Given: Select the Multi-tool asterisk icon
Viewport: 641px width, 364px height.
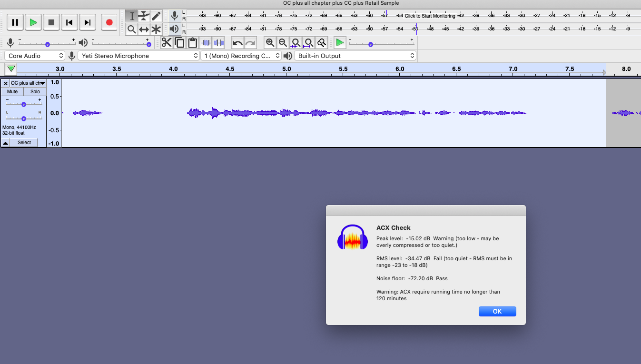Looking at the screenshot, I should pos(156,30).
